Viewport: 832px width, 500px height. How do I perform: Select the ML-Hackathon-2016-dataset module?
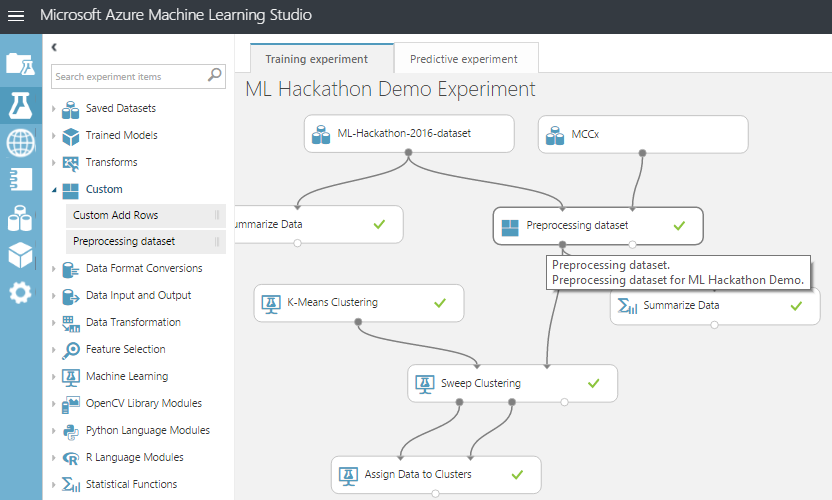(409, 134)
